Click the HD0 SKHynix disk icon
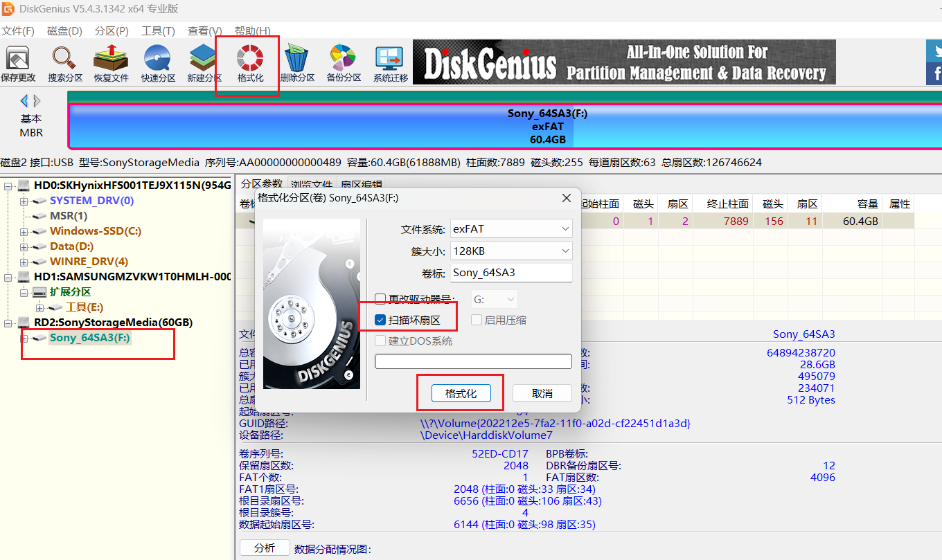Image resolution: width=942 pixels, height=560 pixels. point(24,186)
